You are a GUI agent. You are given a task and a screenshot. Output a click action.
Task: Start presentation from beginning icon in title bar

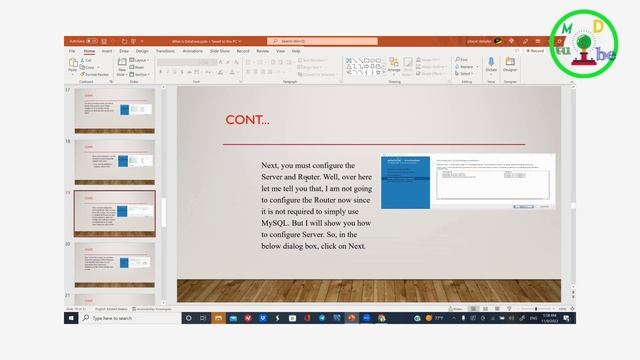pos(133,41)
